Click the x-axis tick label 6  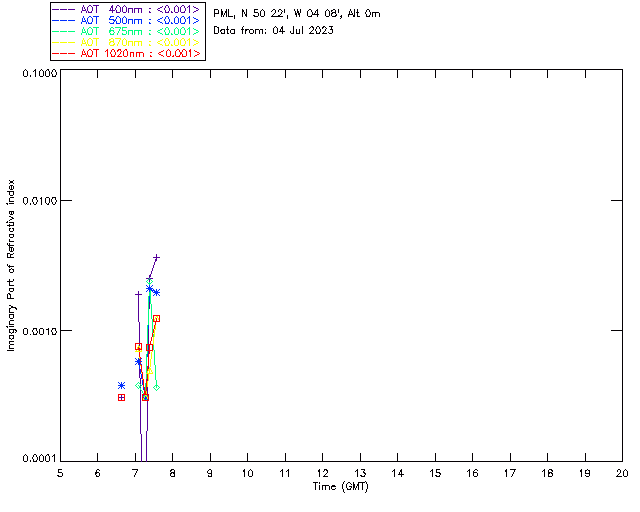(x=98, y=473)
